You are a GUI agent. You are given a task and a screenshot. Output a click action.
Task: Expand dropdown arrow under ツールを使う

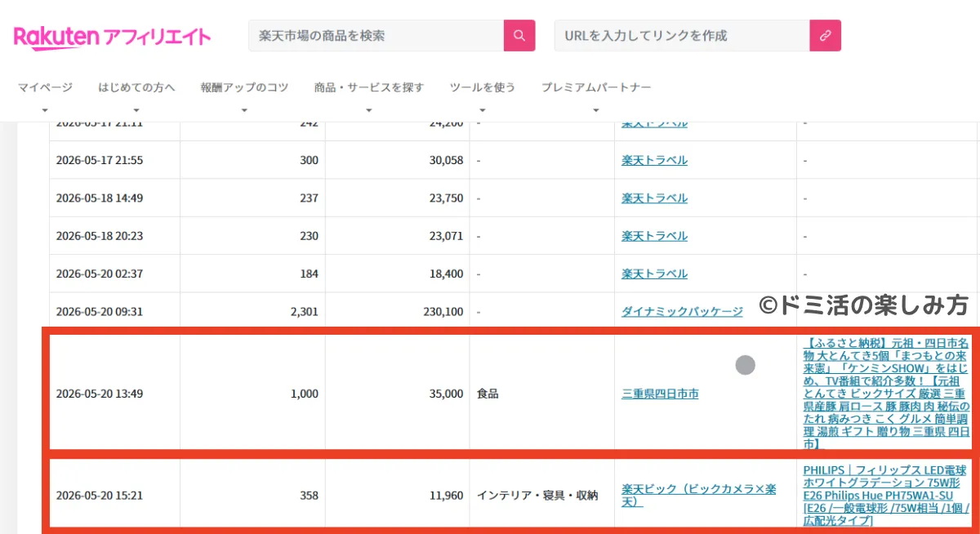(483, 110)
